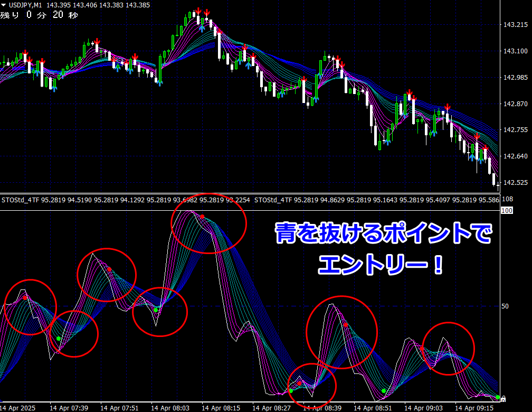Image resolution: width=532 pixels, height=412 pixels.
Task: Click the second STOStd_4TF label in the indicator header
Action: (273, 200)
